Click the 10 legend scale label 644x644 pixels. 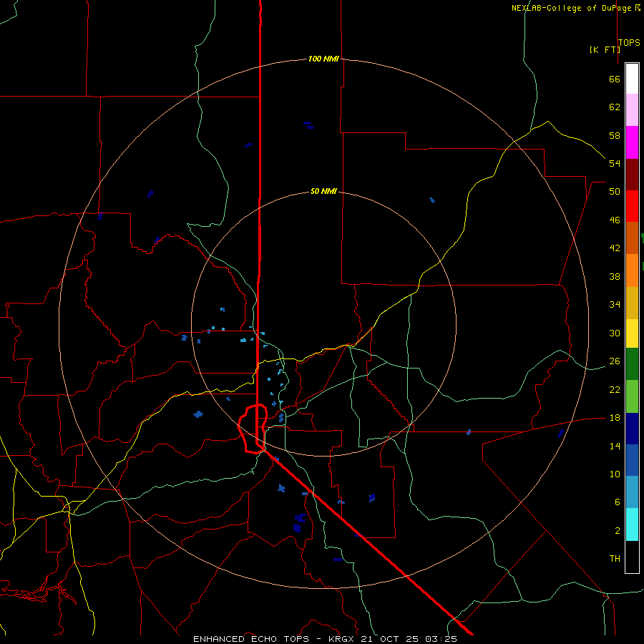[615, 474]
